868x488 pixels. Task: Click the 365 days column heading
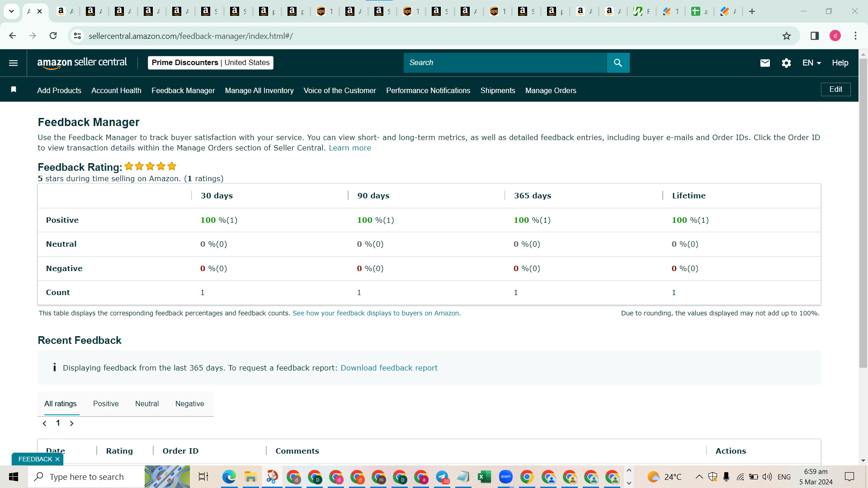click(x=533, y=196)
